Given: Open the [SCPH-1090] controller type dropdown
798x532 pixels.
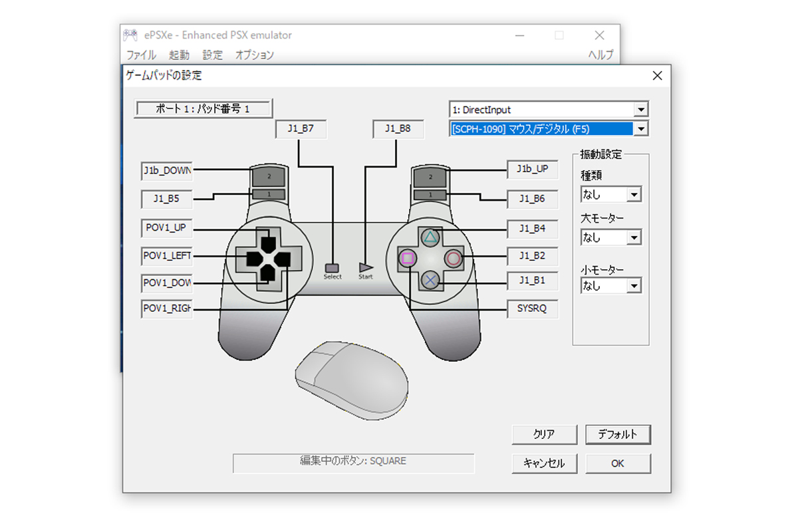Looking at the screenshot, I should coord(641,129).
